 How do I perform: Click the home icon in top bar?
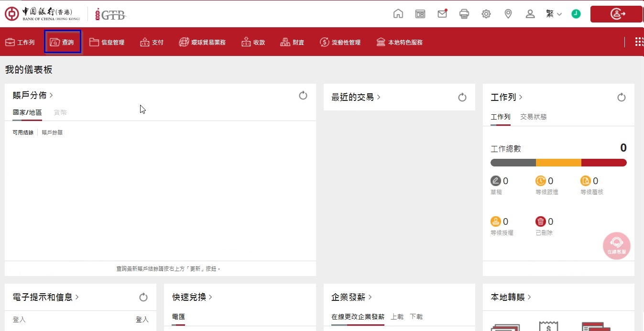pos(398,14)
